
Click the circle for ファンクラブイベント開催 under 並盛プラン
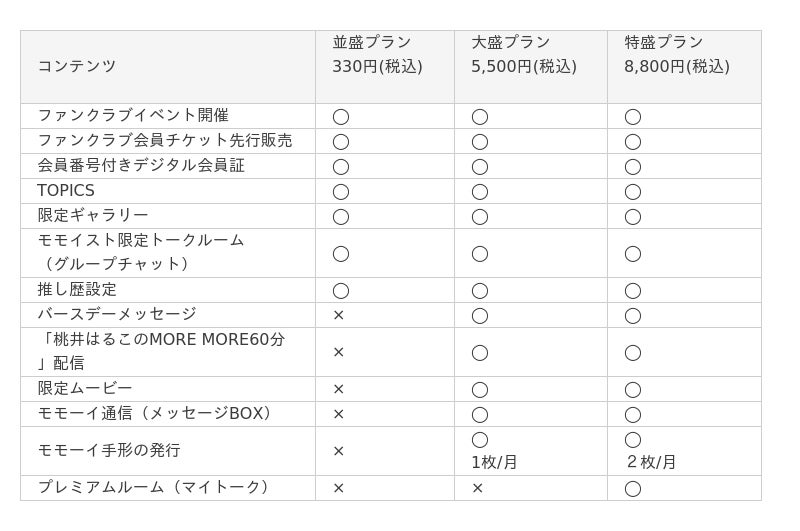[340, 117]
